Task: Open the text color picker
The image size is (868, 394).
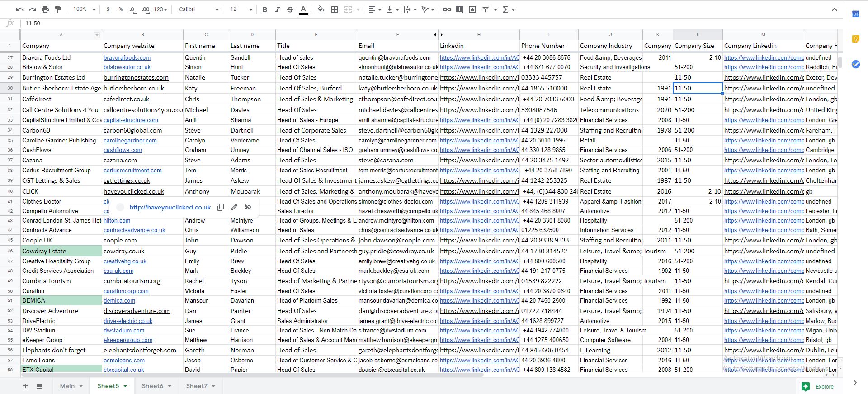Action: 303,9
